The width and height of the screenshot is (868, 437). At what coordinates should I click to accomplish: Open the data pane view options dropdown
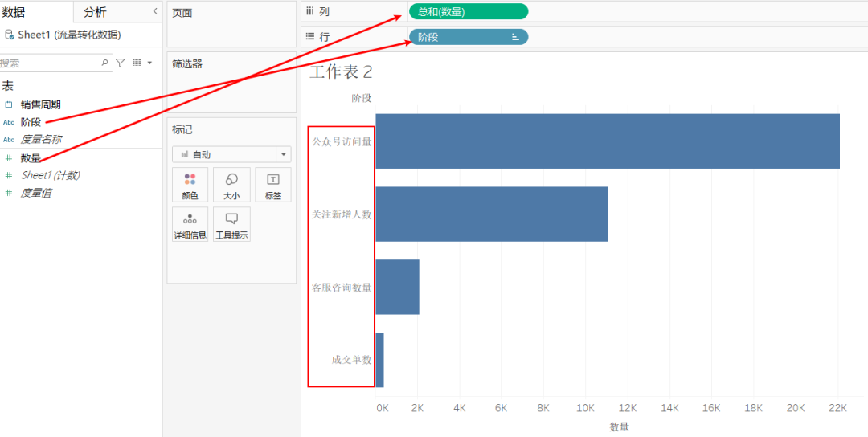(x=142, y=63)
